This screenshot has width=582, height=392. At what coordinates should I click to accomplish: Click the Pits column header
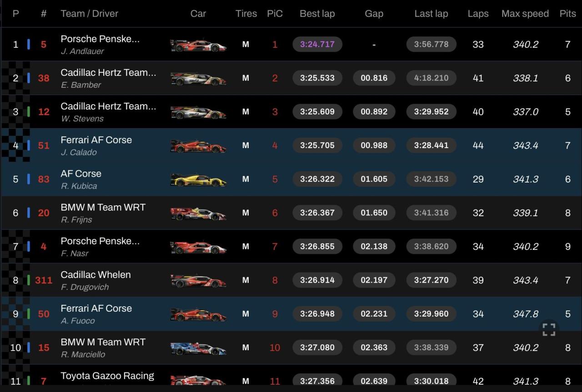(567, 14)
